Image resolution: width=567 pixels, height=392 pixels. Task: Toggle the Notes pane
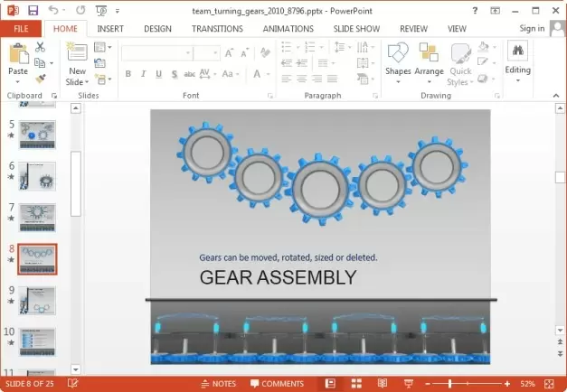point(218,384)
